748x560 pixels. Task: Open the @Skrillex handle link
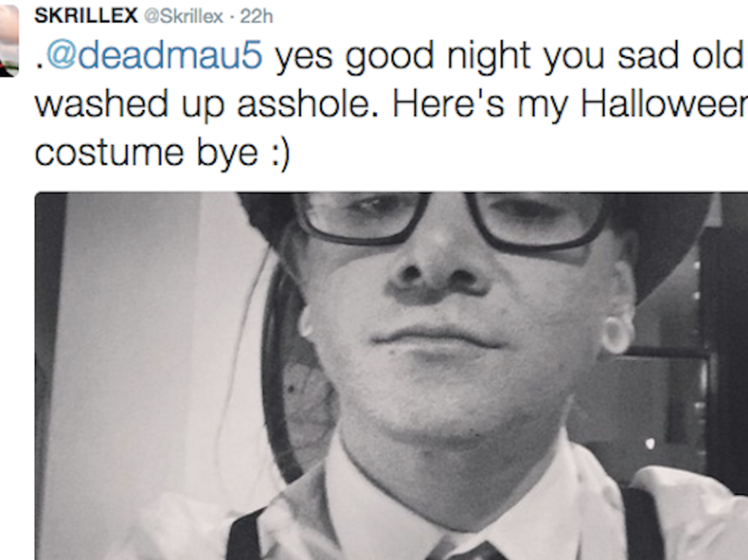pyautogui.click(x=183, y=16)
